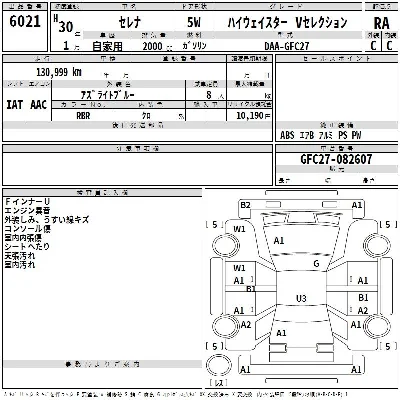The image size is (400, 400).
Task: Click the usage text 自家用
Action: click(x=107, y=46)
